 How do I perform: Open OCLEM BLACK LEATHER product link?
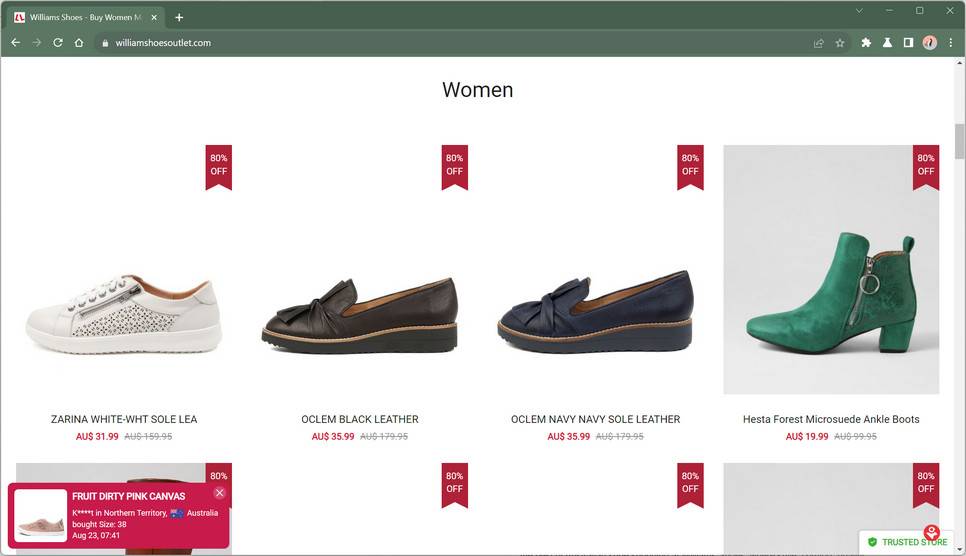[360, 419]
